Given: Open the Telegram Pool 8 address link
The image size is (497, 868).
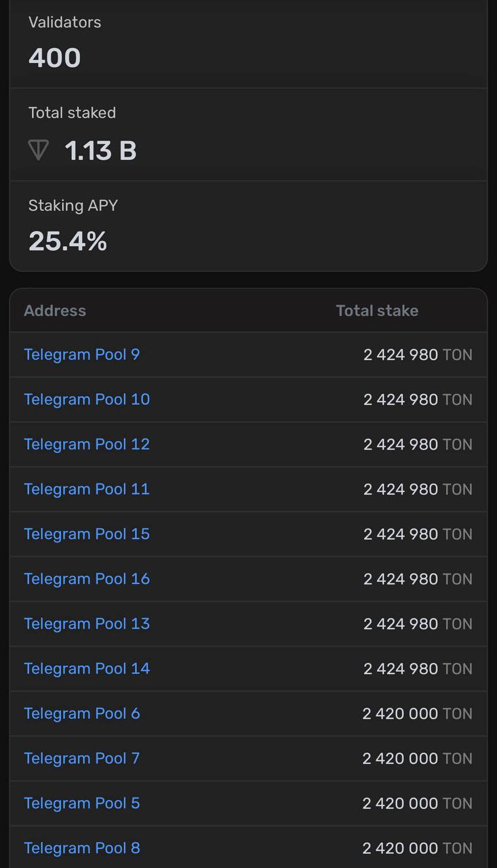Looking at the screenshot, I should click(82, 848).
